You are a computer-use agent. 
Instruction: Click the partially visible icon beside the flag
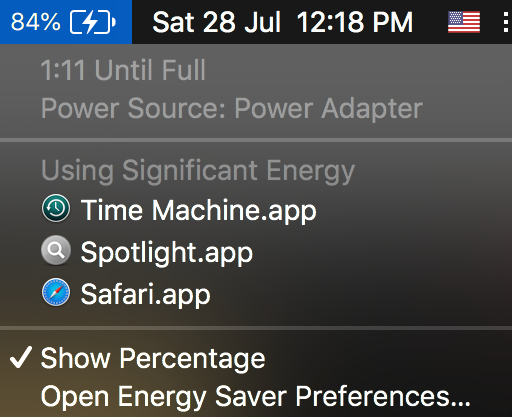pos(506,22)
